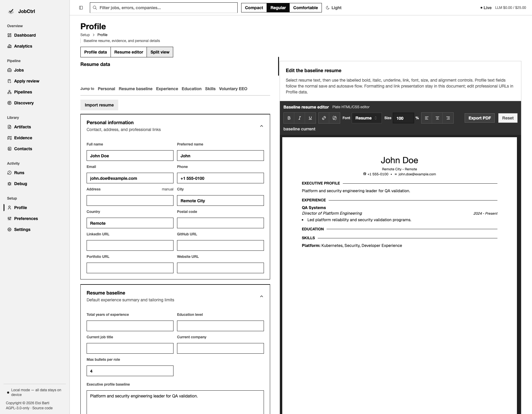Align resume text left
Viewport: 532px width, 414px height.
pyautogui.click(x=427, y=118)
